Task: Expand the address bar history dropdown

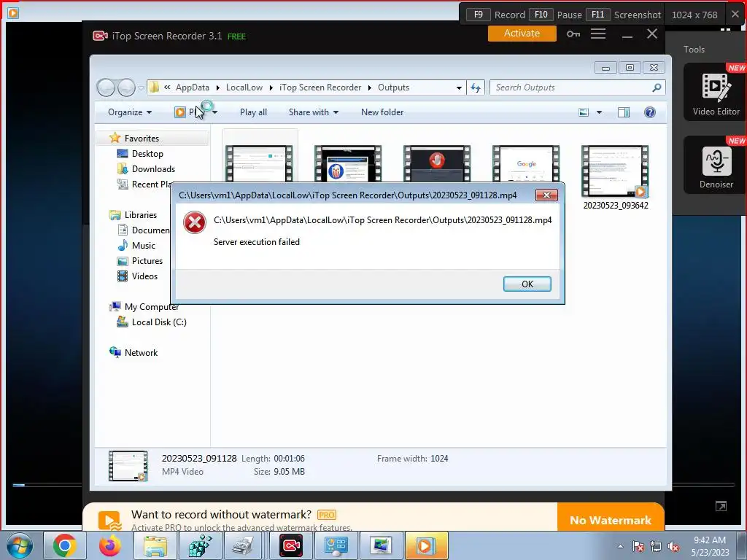Action: [x=459, y=87]
